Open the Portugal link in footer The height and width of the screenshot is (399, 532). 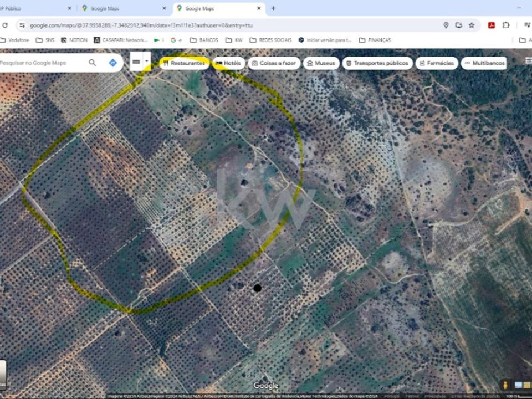[392, 396]
